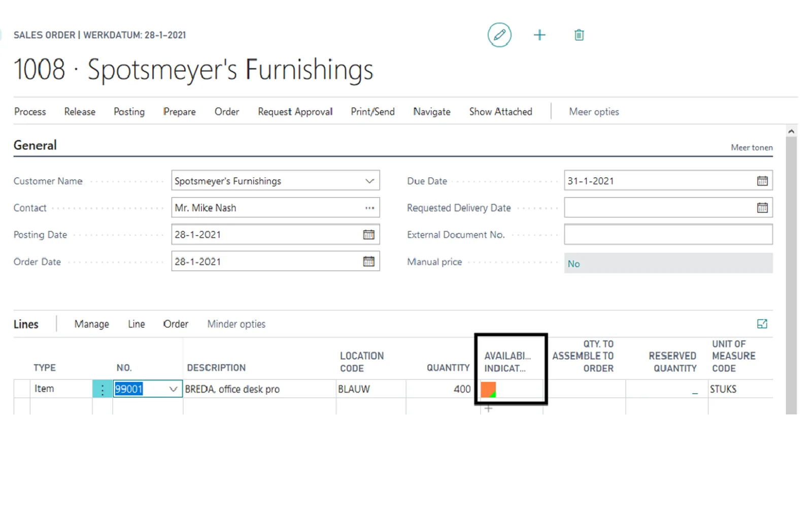812x508 pixels.
Task: Open item No. 99001 dropdown
Action: (x=173, y=389)
